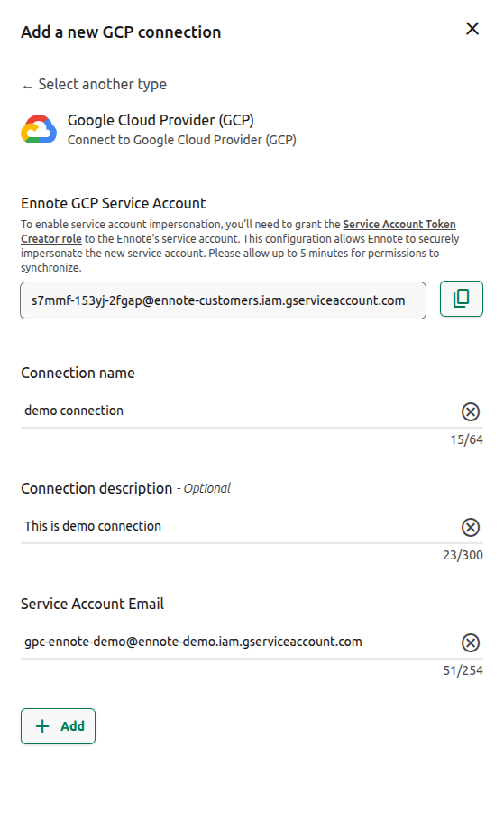Click the 51/254 character counter
The image size is (504, 831).
point(463,671)
